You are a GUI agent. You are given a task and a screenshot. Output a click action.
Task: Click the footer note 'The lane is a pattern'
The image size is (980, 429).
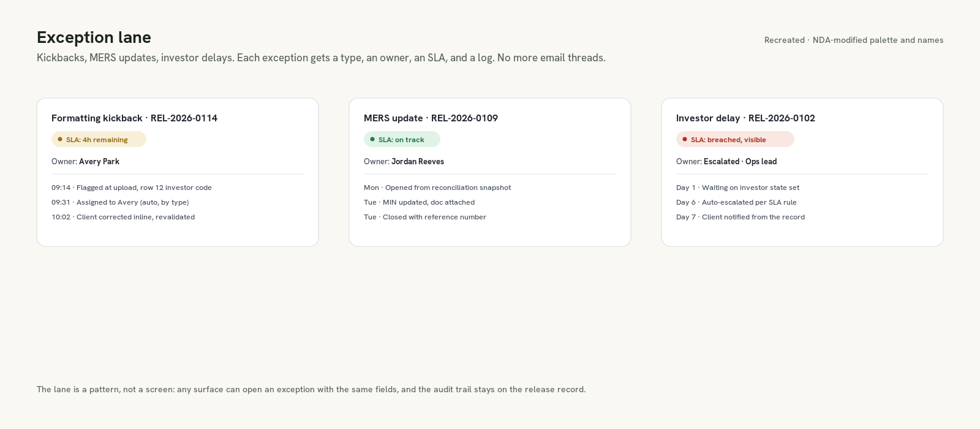(x=311, y=389)
